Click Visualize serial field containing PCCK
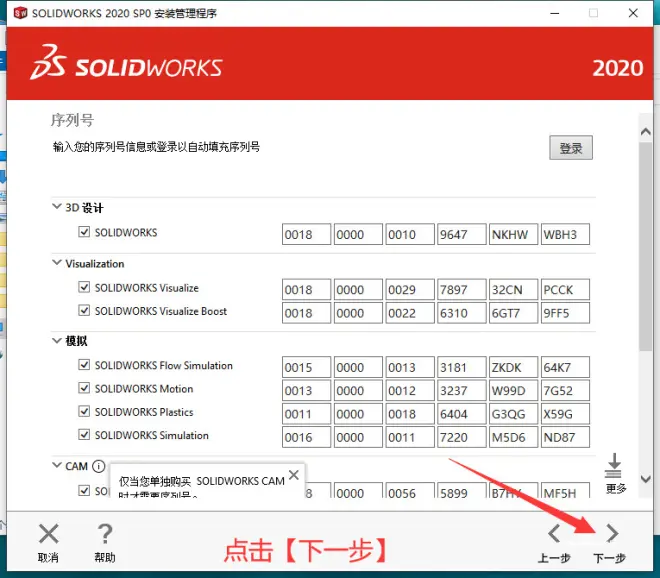Screen dimensions: 660x578 click(x=565, y=290)
